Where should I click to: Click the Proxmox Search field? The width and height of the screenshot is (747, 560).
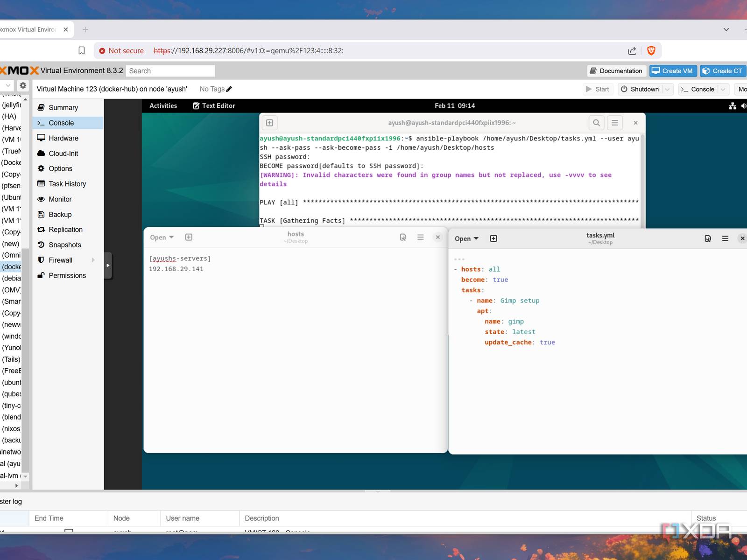(170, 71)
